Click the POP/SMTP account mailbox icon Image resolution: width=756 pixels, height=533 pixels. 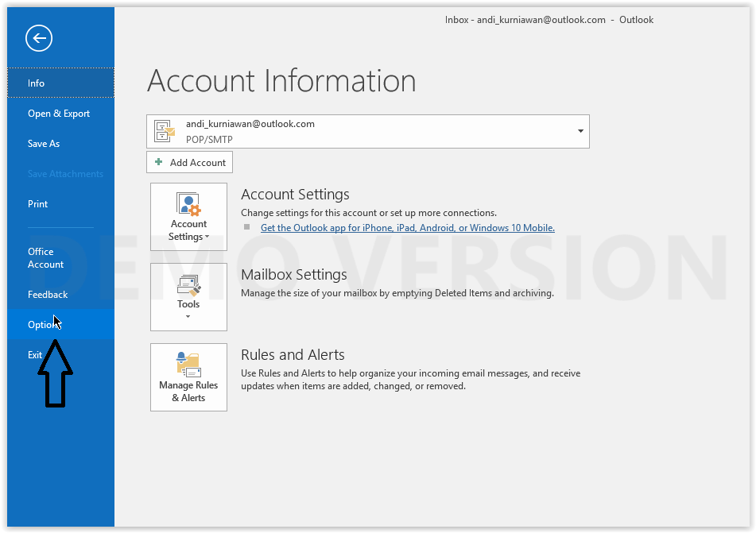click(165, 131)
